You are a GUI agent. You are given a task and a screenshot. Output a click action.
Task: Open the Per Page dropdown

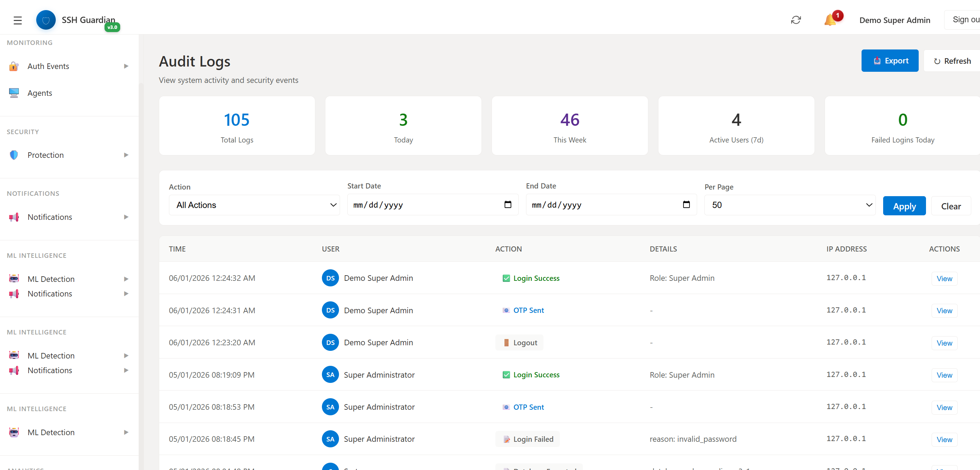click(x=789, y=205)
